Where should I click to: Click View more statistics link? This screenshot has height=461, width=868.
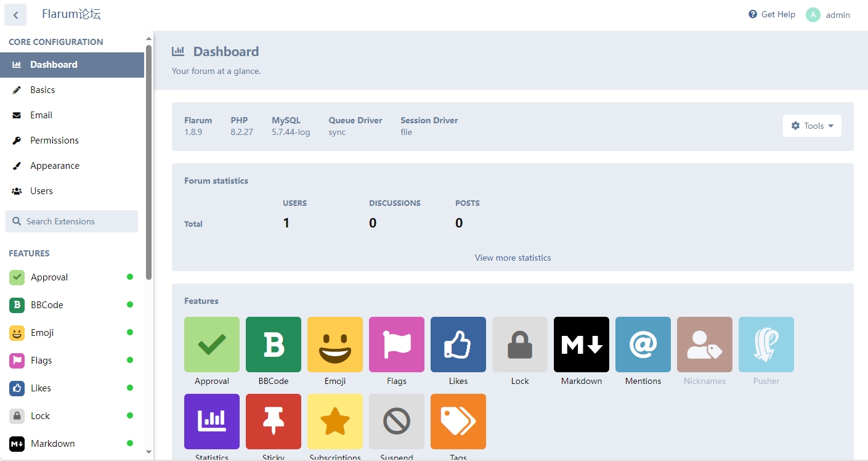513,258
